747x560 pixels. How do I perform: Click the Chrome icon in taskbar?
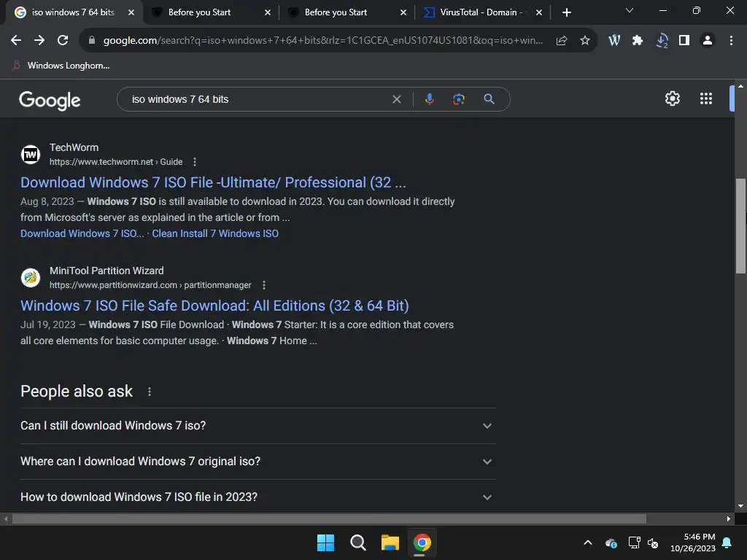(422, 542)
